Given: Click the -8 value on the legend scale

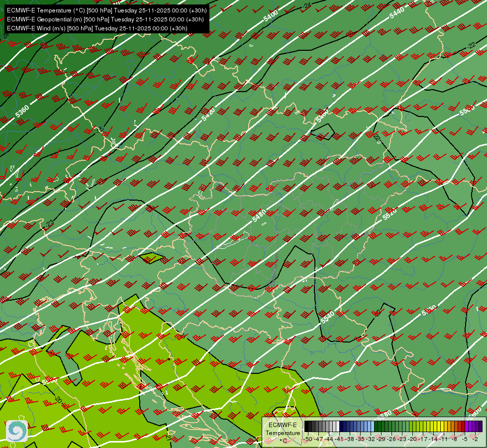Looking at the screenshot, I should (x=454, y=439).
